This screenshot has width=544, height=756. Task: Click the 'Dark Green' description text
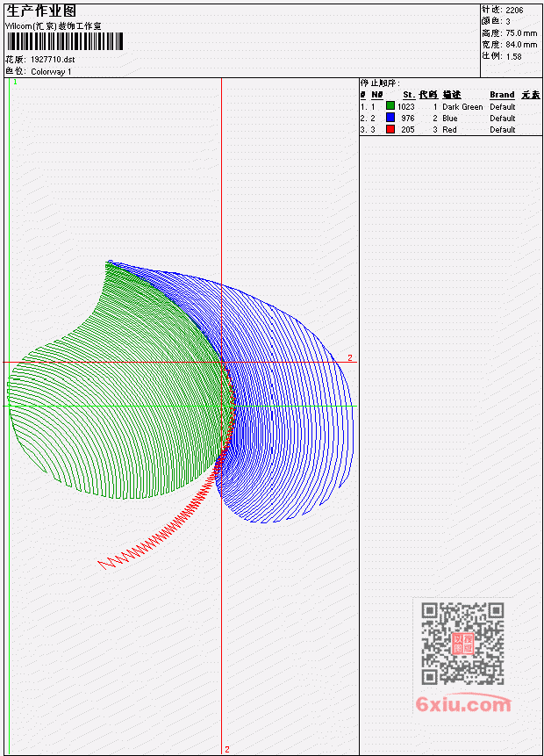coord(462,106)
